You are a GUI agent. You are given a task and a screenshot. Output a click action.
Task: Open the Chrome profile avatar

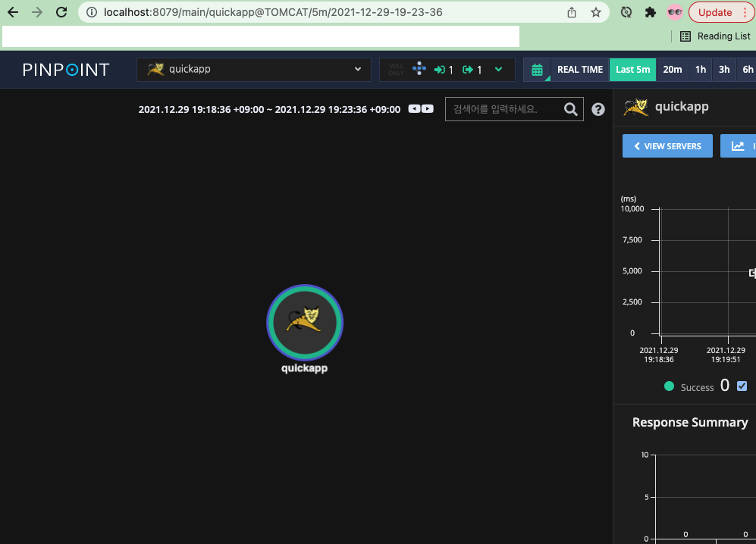(675, 13)
